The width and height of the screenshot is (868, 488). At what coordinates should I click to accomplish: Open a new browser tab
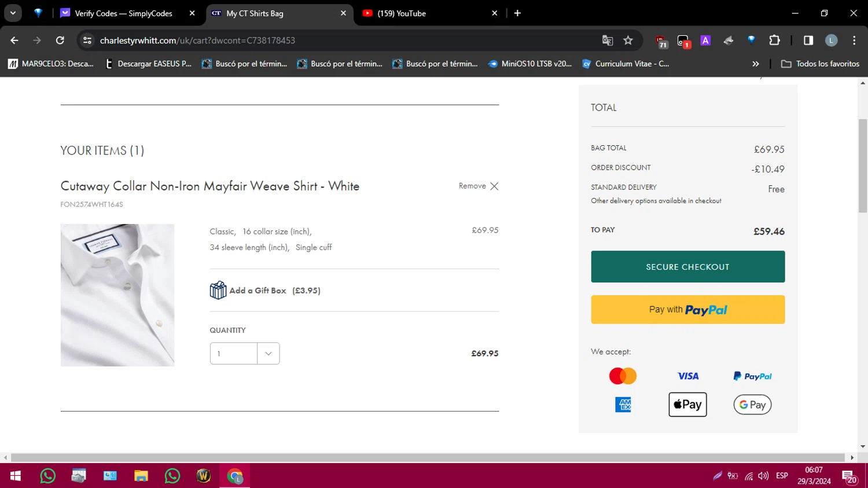517,13
